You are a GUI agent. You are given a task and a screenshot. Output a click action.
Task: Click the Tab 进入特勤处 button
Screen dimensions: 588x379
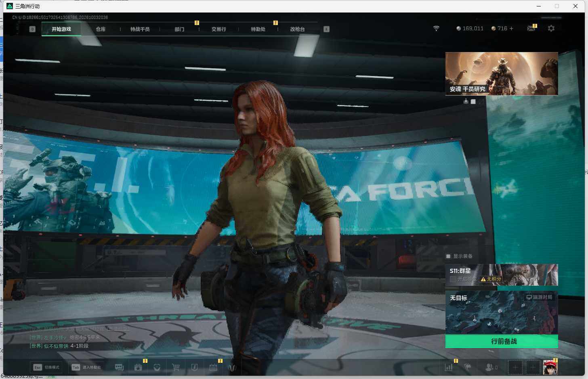coord(86,367)
